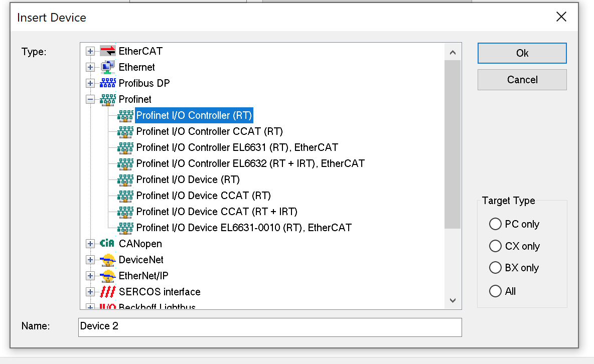Image resolution: width=594 pixels, height=364 pixels.
Task: Select Profinet I/O Controller CCAT (RT) entry
Action: click(x=210, y=131)
